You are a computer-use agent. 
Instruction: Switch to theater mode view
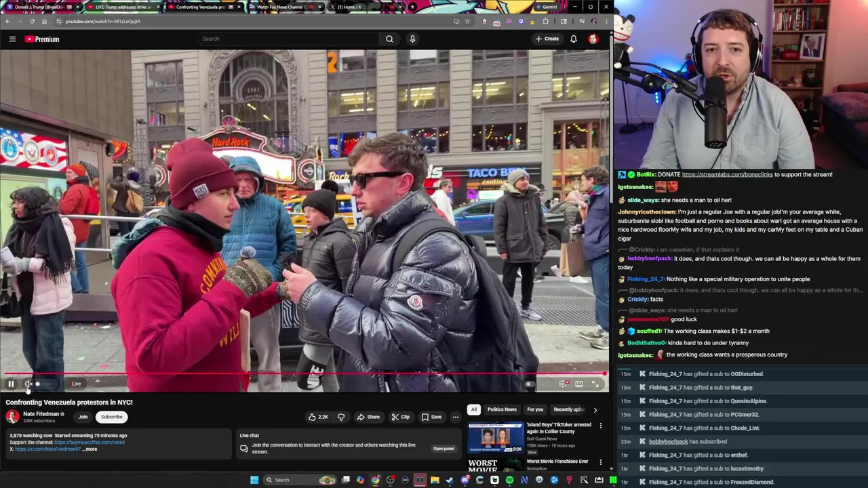(x=579, y=384)
